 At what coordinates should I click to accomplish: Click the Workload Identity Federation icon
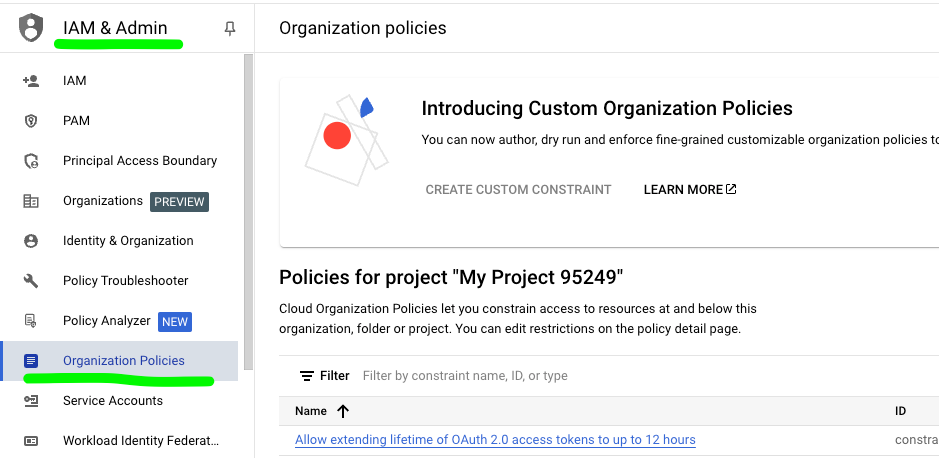tap(31, 441)
